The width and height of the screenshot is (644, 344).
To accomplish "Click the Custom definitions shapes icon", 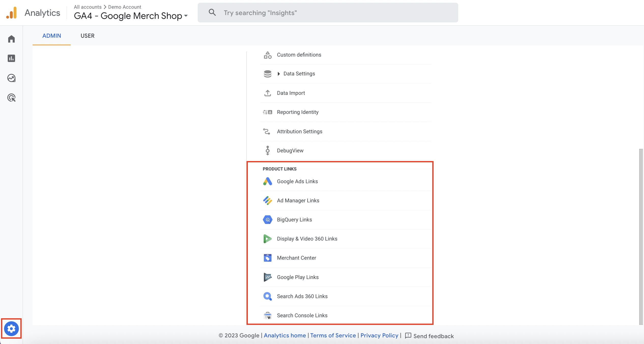I will pos(268,55).
